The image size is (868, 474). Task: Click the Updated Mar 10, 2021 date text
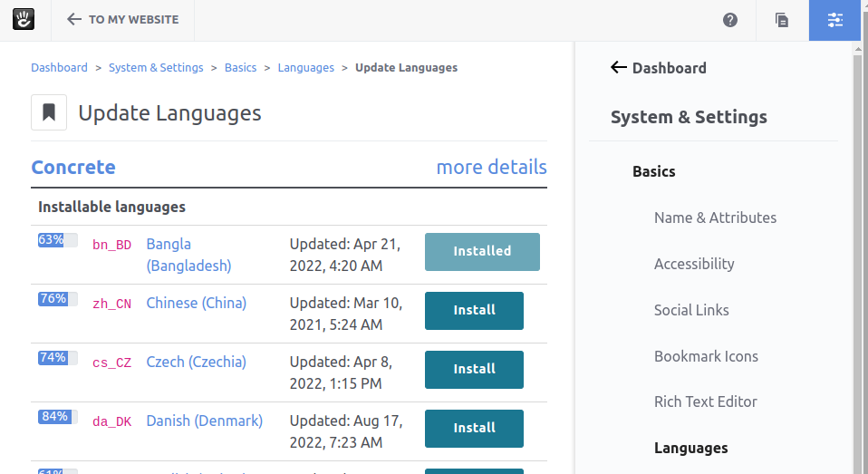pos(346,314)
